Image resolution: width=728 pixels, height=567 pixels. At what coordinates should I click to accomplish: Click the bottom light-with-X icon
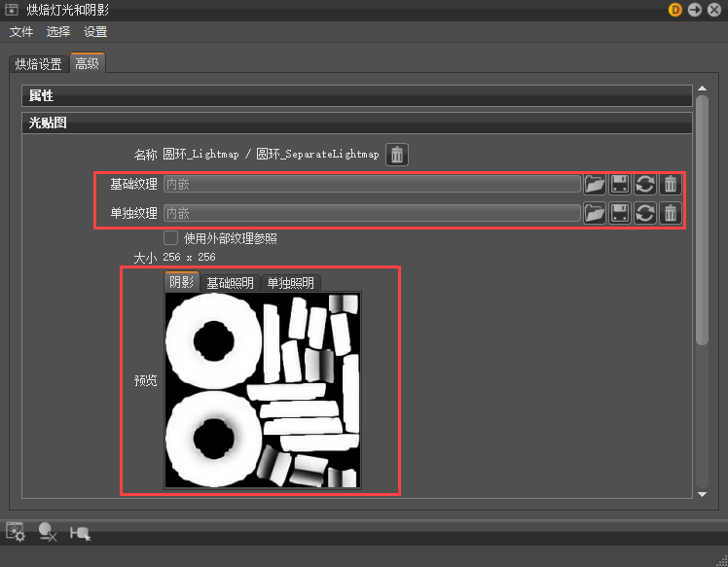click(48, 532)
